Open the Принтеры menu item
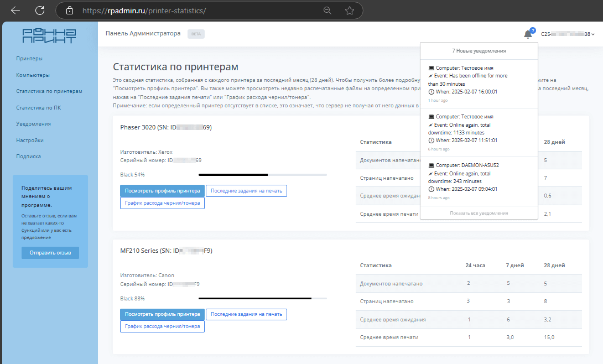The height and width of the screenshot is (364, 603). pos(29,59)
